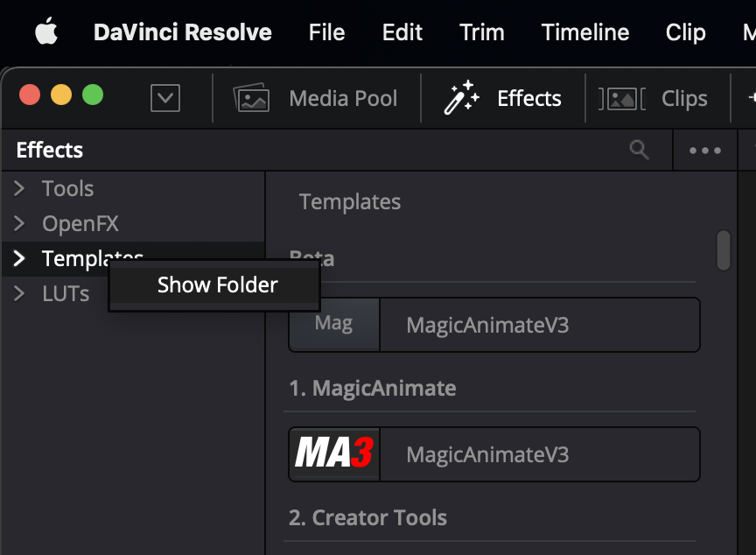Choose Show Folder from context menu

[x=217, y=285]
